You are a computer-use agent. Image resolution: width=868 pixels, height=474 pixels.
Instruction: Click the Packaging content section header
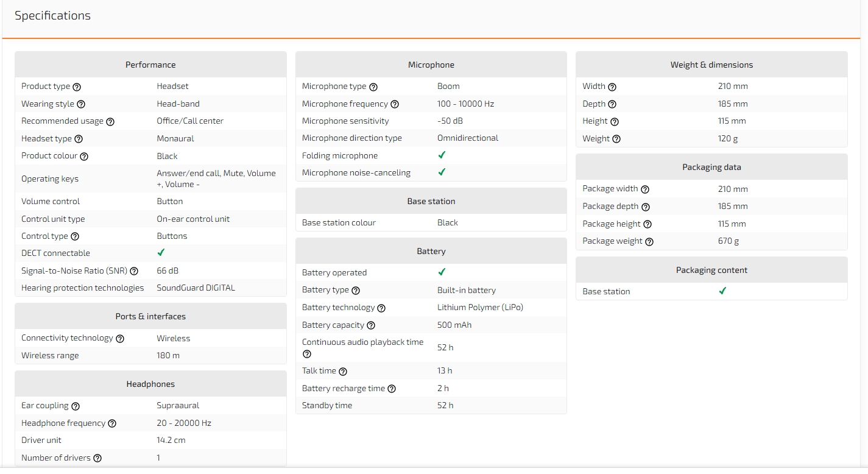tap(711, 270)
